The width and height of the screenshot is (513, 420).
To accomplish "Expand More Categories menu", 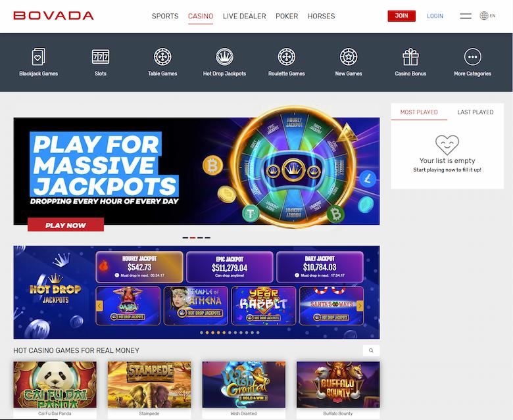I will click(x=472, y=57).
